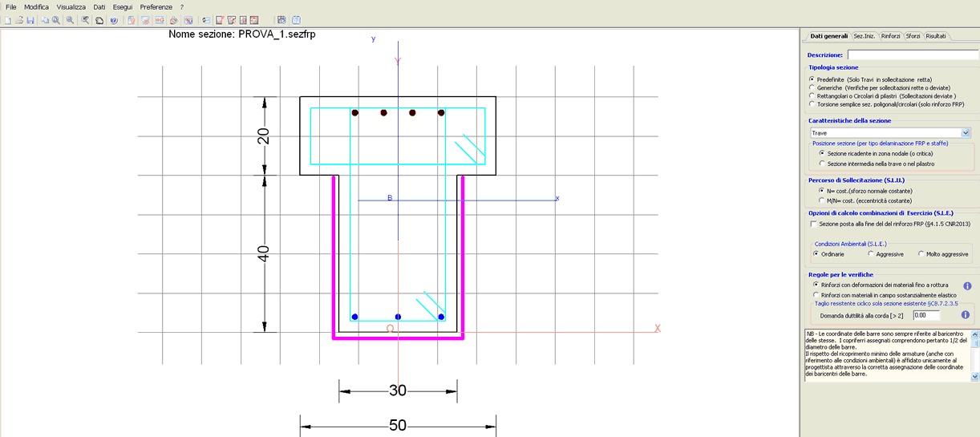Click the Descrizione text field
980x437 pixels.
pos(913,55)
